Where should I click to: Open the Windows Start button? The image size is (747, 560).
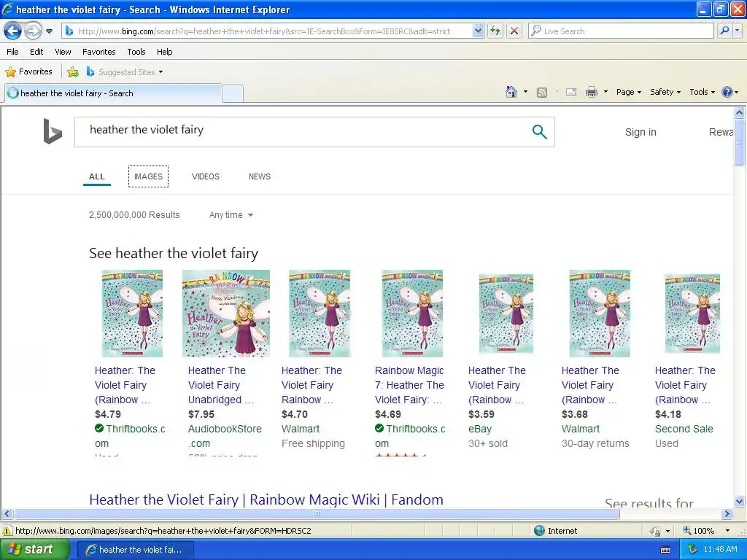34,550
